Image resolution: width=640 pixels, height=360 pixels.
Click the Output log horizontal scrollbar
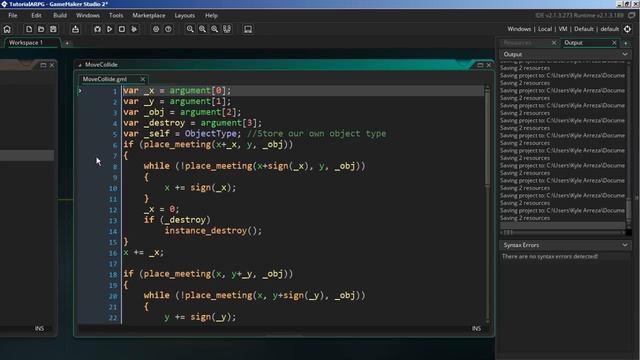pyautogui.click(x=562, y=232)
